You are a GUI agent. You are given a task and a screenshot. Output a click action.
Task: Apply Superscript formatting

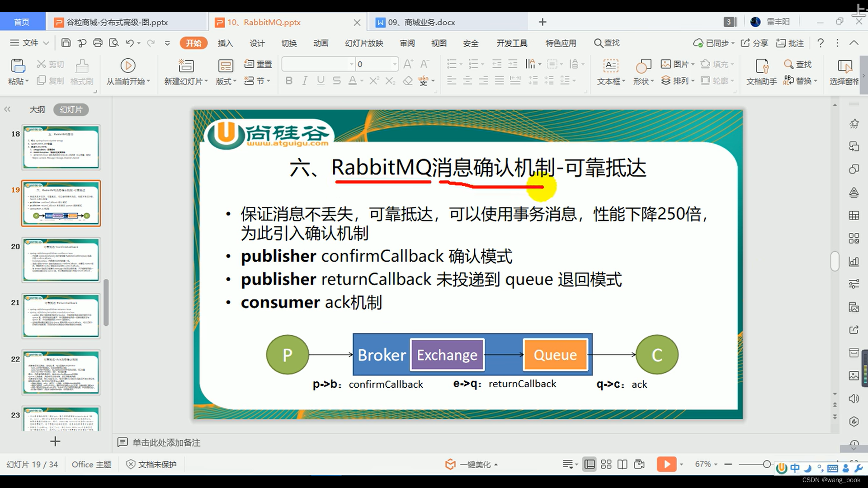click(x=374, y=81)
